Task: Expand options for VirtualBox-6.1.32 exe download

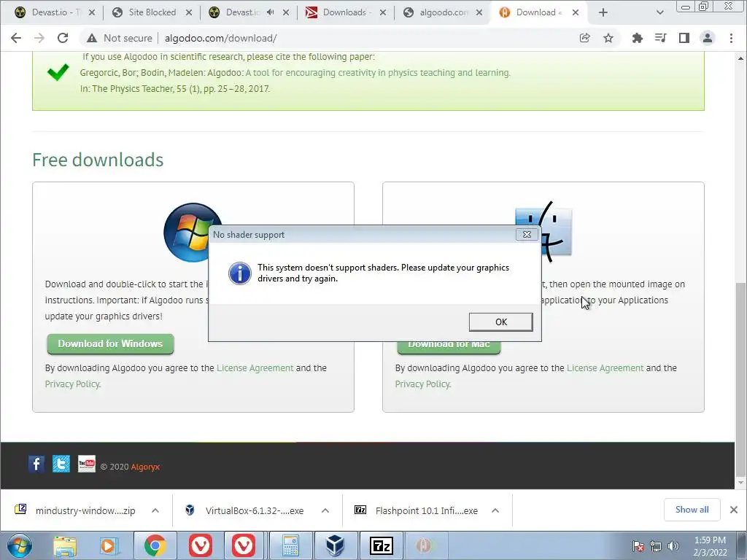Action: coord(325,510)
